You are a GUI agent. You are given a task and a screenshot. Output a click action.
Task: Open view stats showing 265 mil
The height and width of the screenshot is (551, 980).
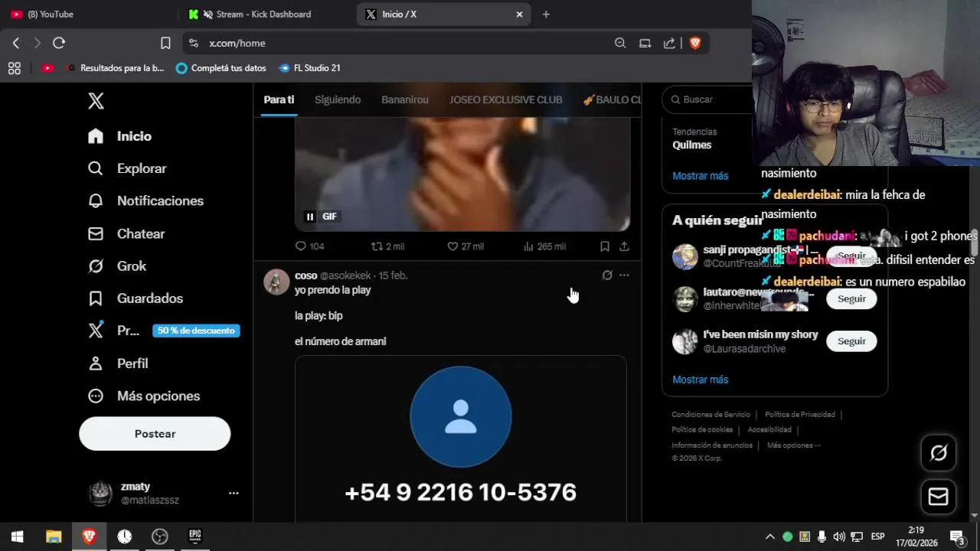[x=544, y=246]
